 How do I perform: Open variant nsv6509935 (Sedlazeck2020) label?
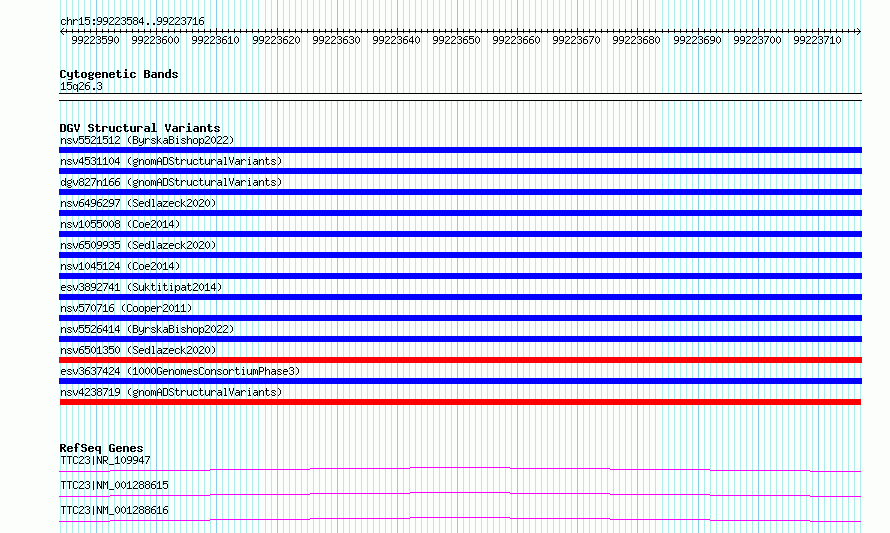[x=138, y=245]
